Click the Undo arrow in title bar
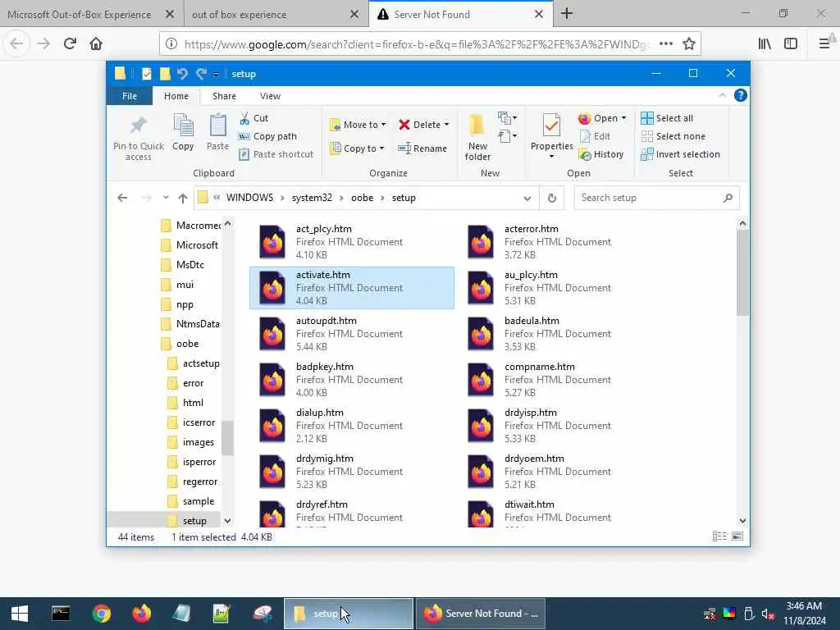Image resolution: width=840 pixels, height=630 pixels. [x=182, y=73]
